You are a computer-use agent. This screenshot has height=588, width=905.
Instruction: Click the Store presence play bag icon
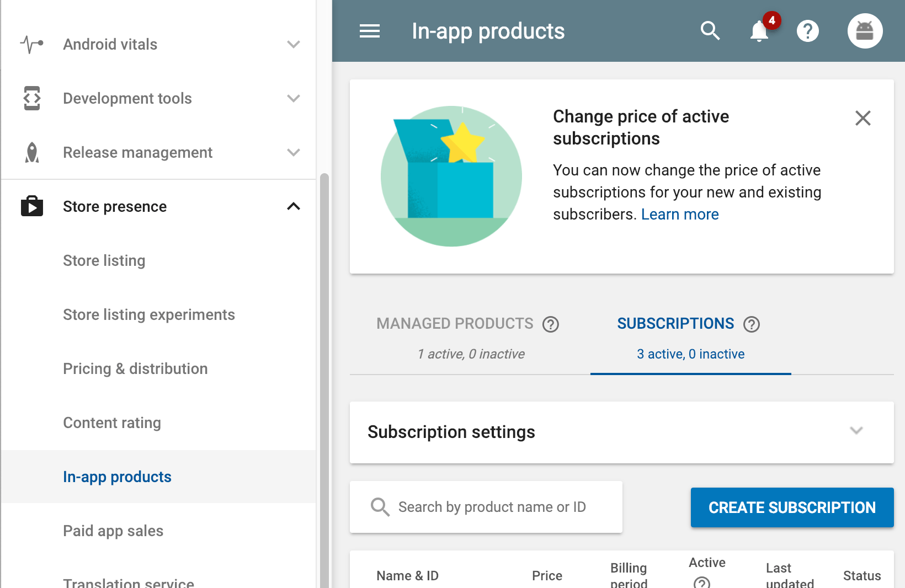coord(32,206)
